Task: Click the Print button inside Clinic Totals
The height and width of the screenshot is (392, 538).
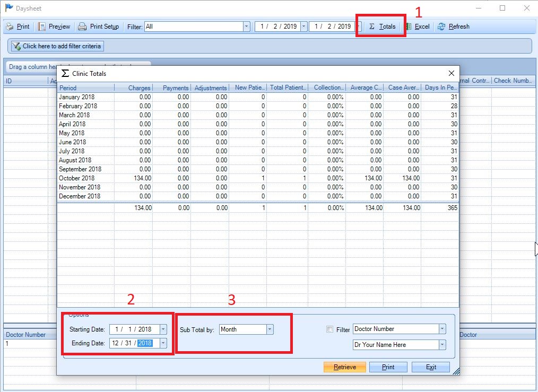Action: click(x=388, y=367)
